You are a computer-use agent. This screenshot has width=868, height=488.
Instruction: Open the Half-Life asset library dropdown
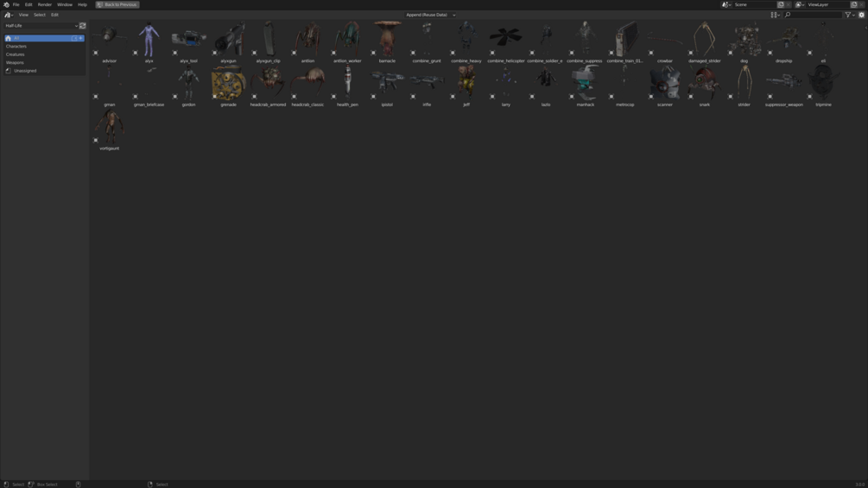click(x=41, y=25)
